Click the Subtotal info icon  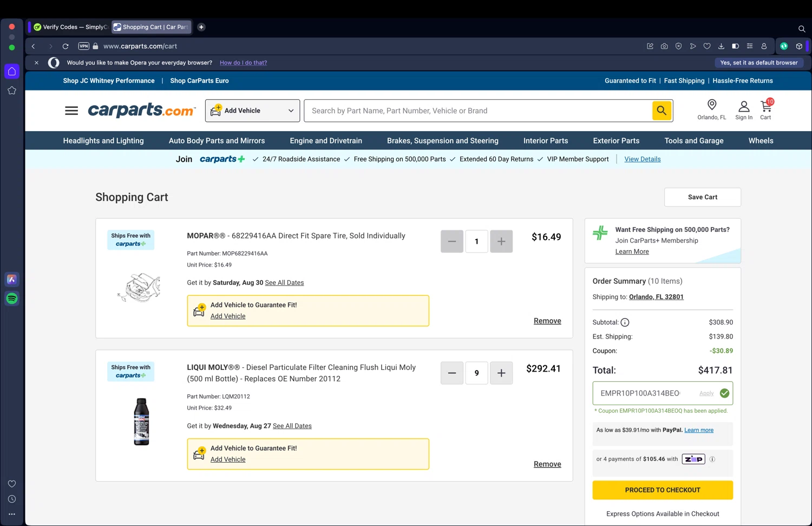[625, 322]
